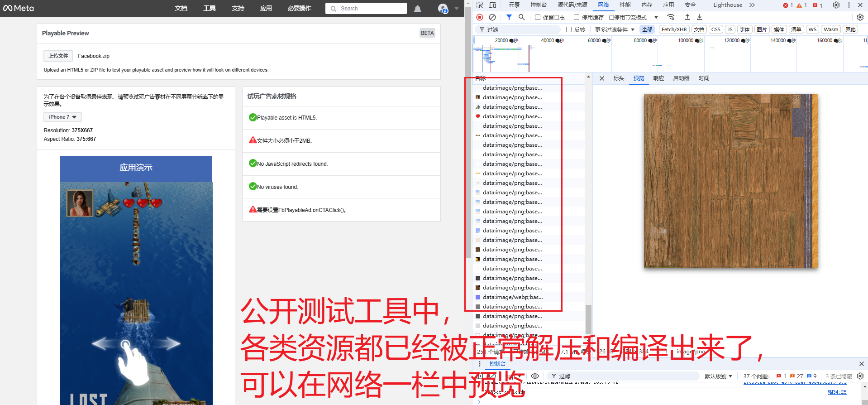Select the data:image/webp request row
This screenshot has height=405, width=868.
[x=529, y=297]
